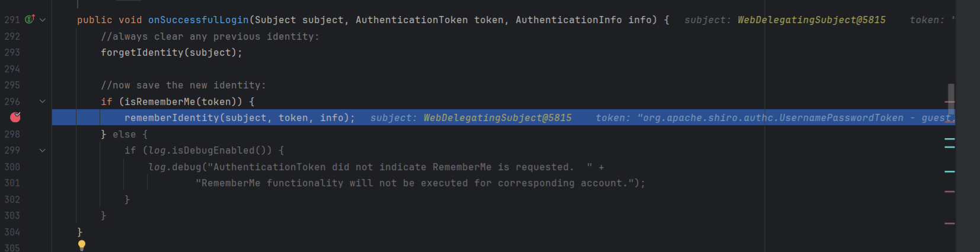980x252 pixels.
Task: Click the cyan stripe marker beside line 300
Action: tap(950, 171)
